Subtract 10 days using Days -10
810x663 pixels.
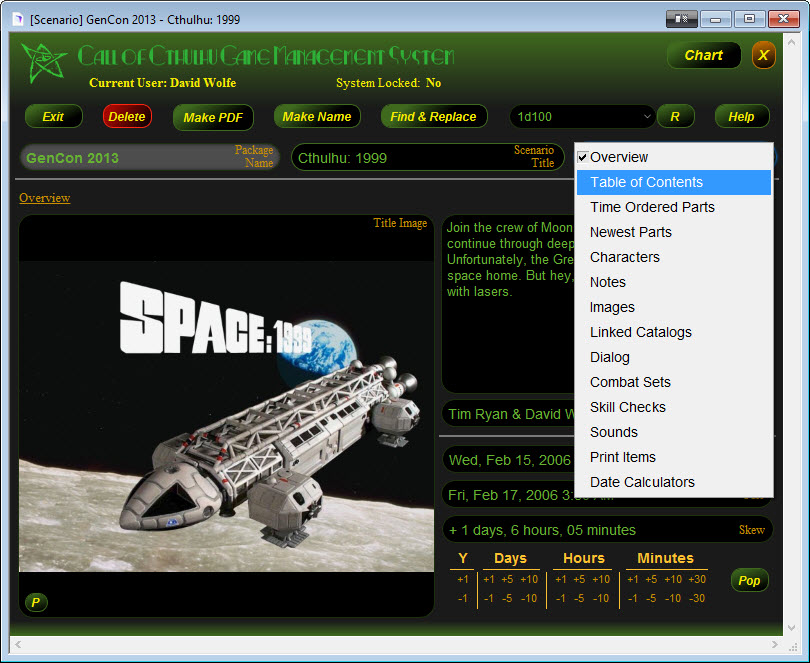(529, 598)
